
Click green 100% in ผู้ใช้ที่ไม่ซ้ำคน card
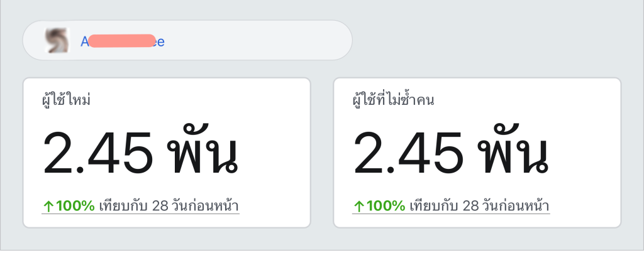(x=386, y=206)
